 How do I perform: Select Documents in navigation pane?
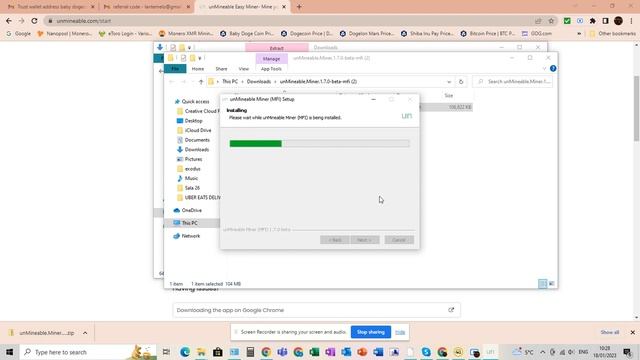[x=197, y=140]
